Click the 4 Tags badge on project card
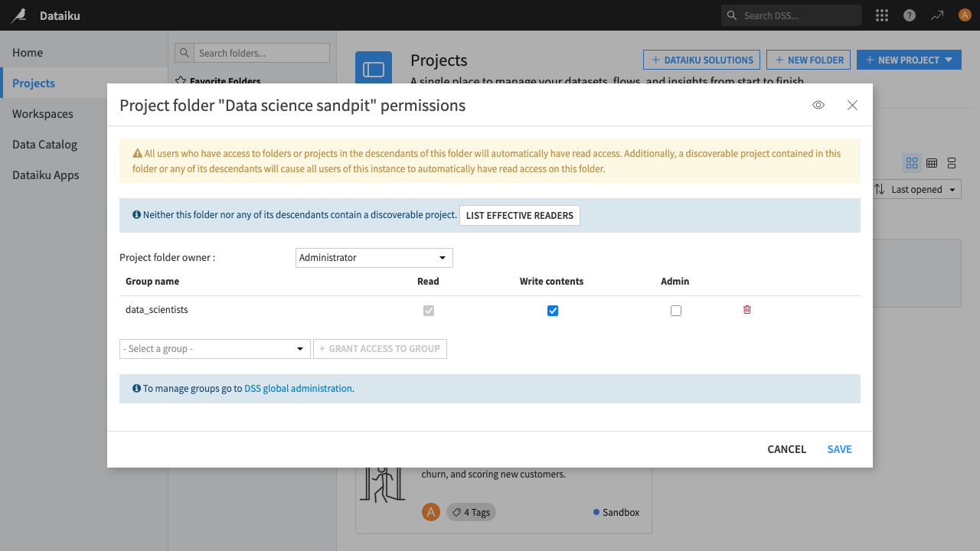 471,512
